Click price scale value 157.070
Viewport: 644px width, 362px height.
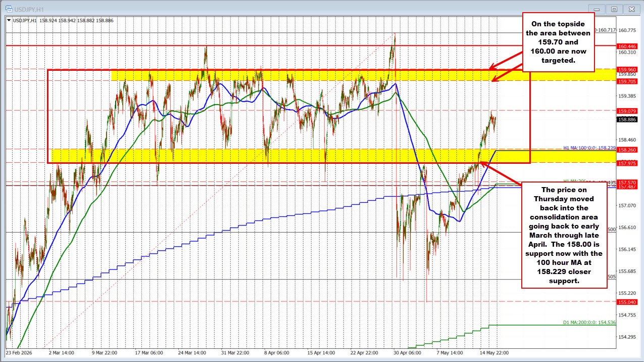[x=626, y=205]
